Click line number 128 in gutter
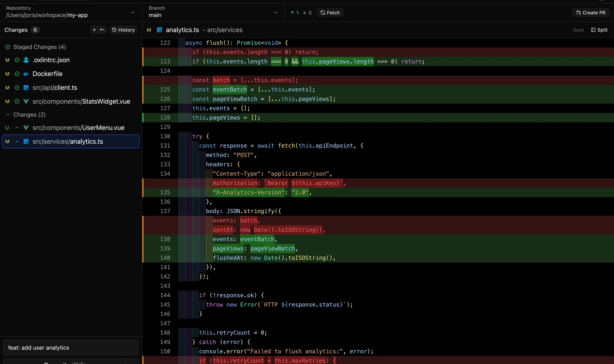 [x=165, y=118]
